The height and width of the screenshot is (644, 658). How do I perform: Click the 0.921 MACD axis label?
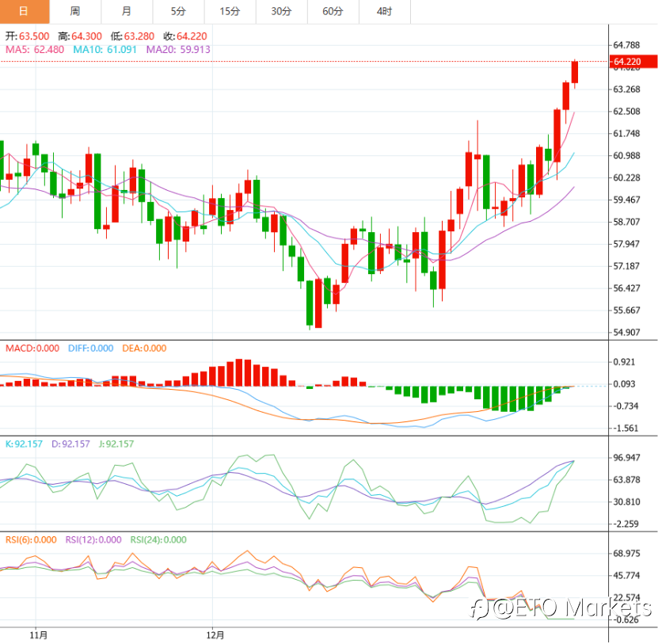pyautogui.click(x=624, y=362)
